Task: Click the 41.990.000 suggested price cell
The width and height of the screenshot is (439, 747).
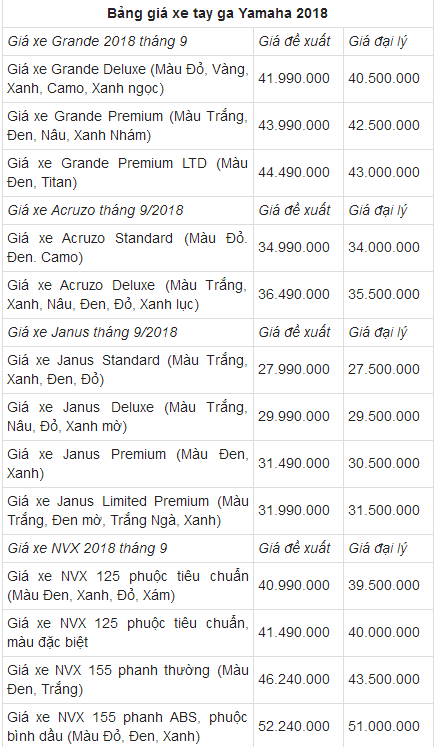Action: tap(294, 79)
